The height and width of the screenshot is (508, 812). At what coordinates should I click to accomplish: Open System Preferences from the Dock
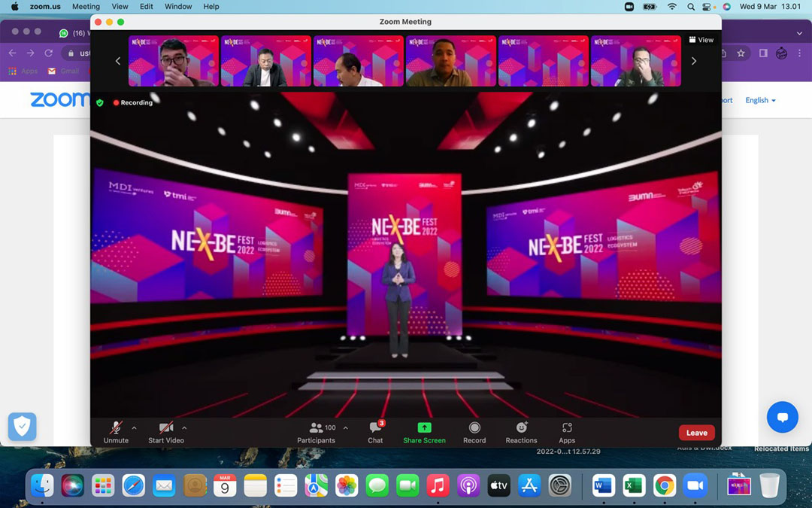(560, 485)
